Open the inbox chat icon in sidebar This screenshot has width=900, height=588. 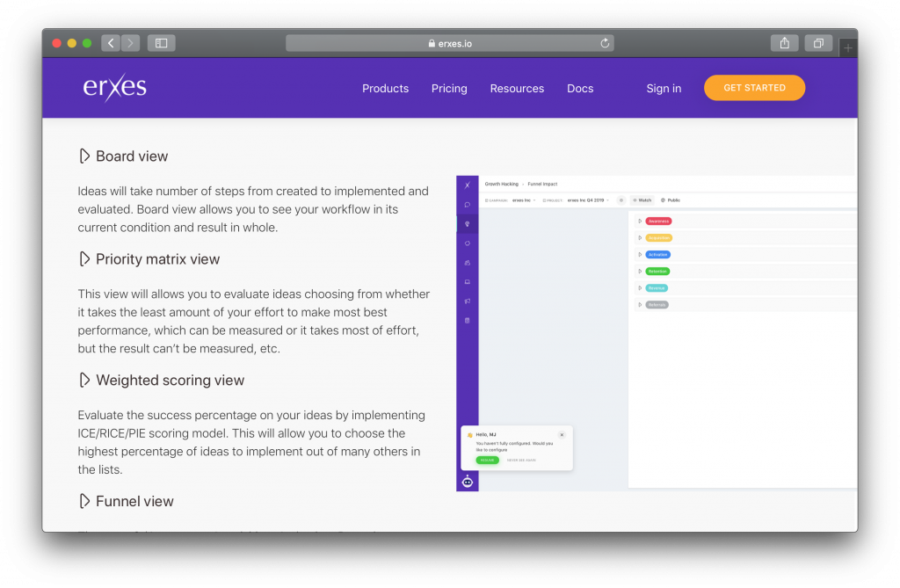[x=468, y=205]
